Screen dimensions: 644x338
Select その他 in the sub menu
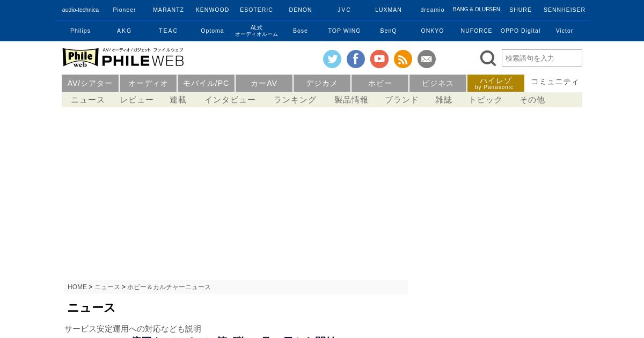tap(532, 100)
